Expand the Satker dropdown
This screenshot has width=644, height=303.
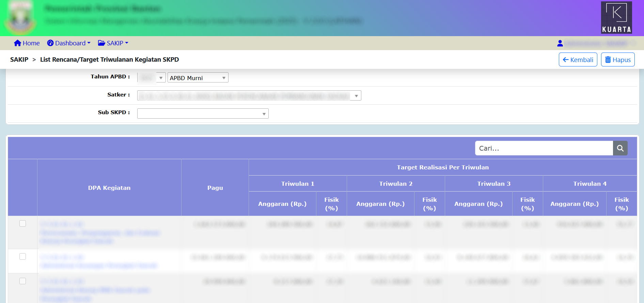click(x=249, y=96)
